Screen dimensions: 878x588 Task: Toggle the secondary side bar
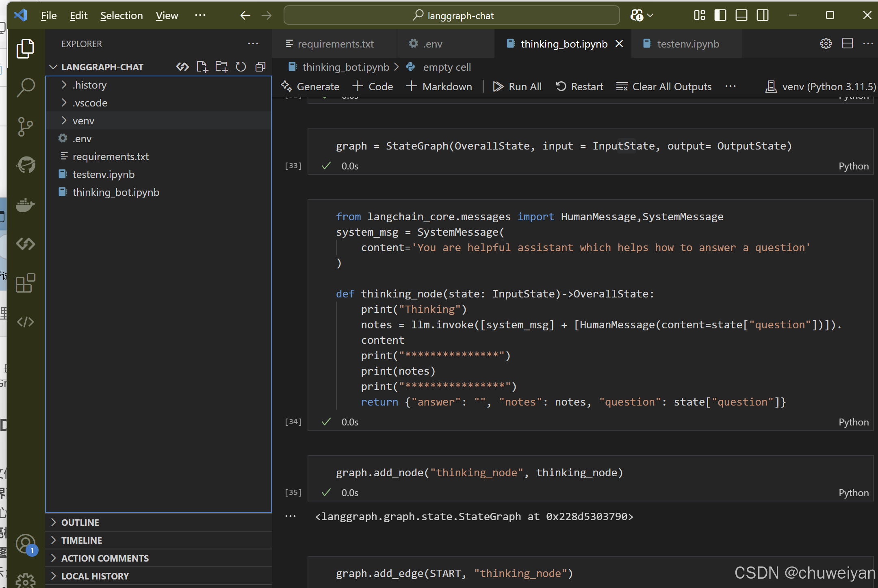[x=763, y=15]
